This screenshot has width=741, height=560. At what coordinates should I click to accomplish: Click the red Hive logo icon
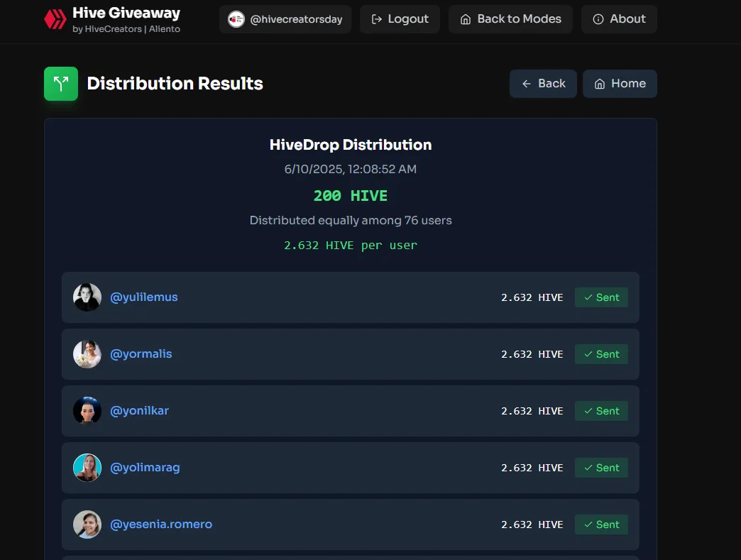coord(55,19)
